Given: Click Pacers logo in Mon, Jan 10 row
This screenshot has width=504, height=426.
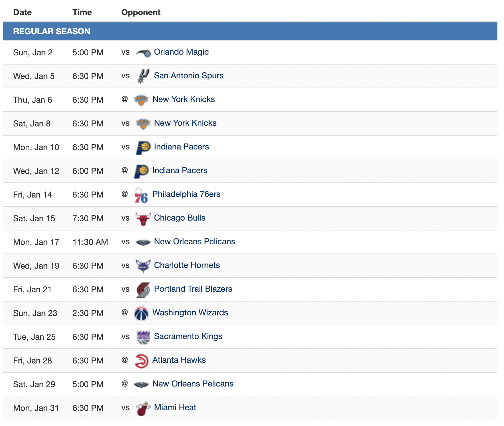Looking at the screenshot, I should coord(143,147).
